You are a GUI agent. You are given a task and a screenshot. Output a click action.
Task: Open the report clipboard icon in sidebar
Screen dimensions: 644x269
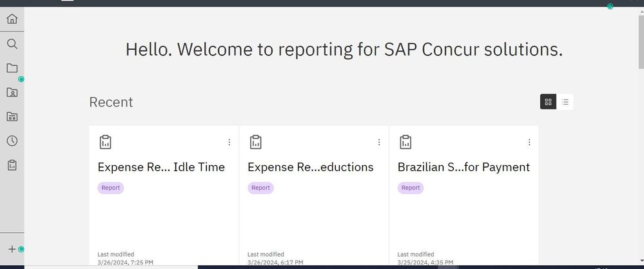pyautogui.click(x=12, y=165)
